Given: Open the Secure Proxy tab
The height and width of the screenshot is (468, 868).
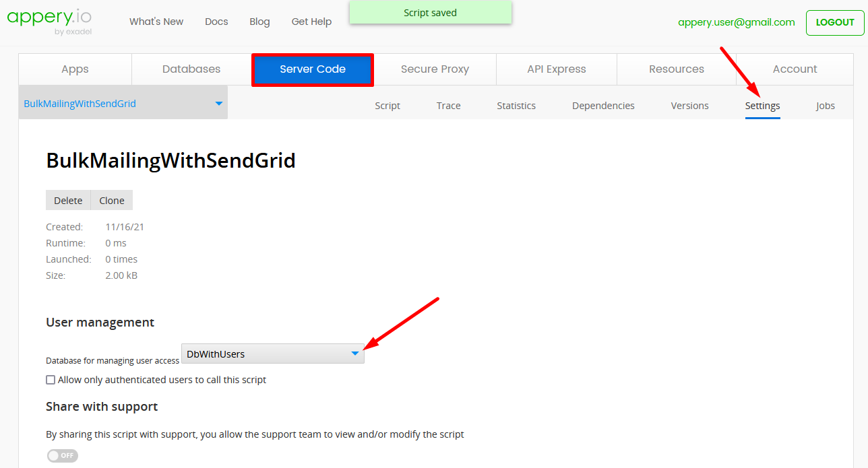Looking at the screenshot, I should 435,69.
